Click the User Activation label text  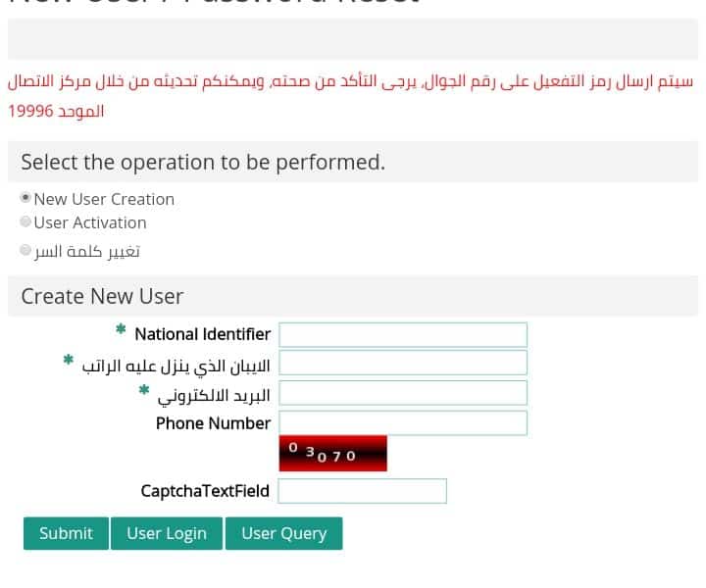(x=90, y=222)
